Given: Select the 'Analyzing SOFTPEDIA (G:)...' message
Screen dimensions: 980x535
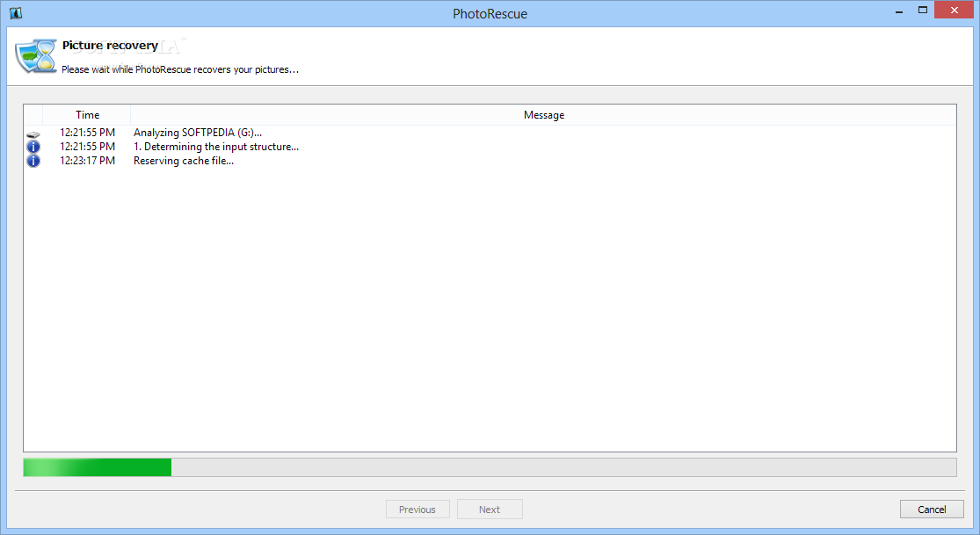Looking at the screenshot, I should (198, 133).
